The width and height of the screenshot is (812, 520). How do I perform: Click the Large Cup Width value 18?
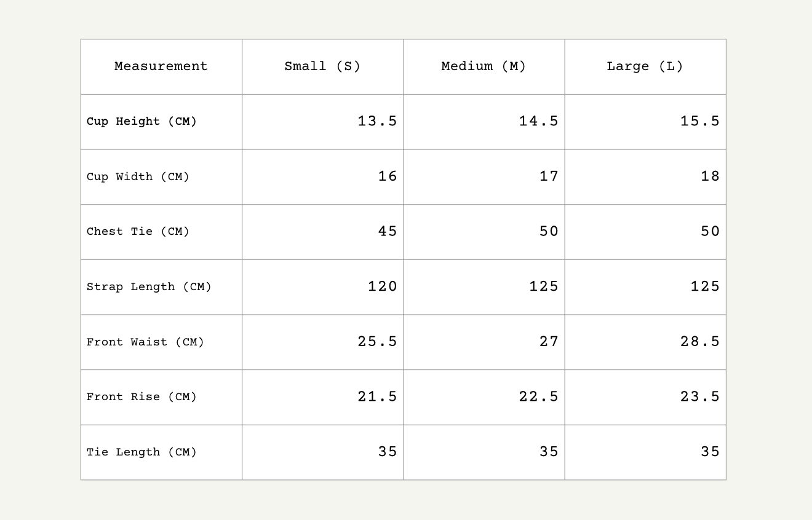[710, 176]
